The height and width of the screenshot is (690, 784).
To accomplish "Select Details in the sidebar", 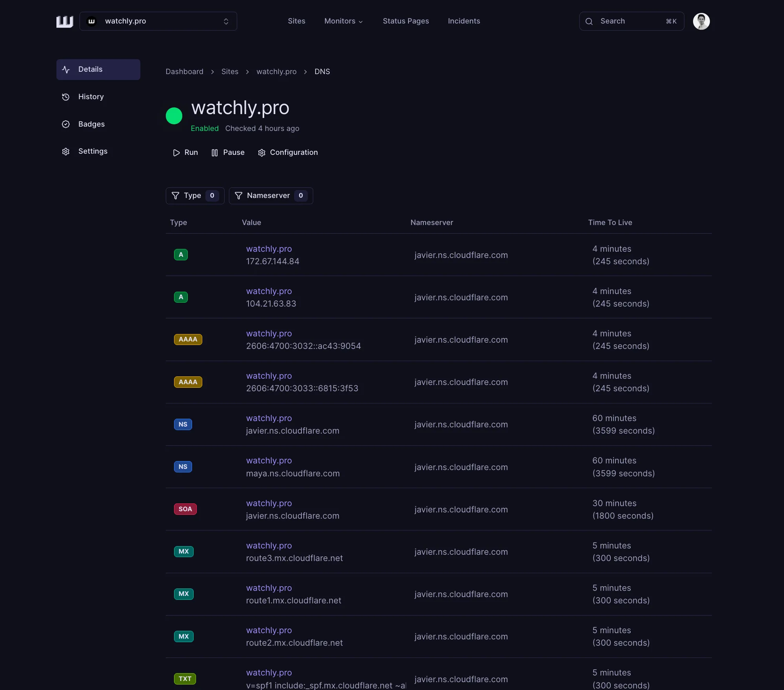I will (98, 69).
